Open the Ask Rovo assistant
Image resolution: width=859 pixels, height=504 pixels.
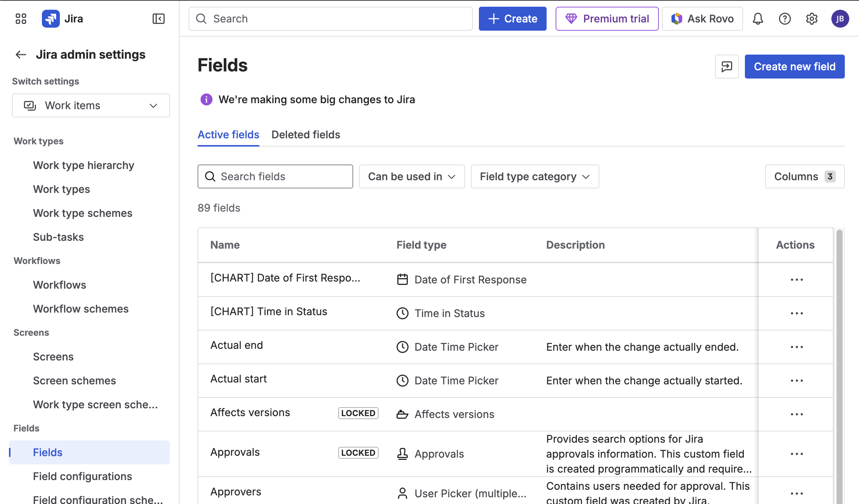pyautogui.click(x=702, y=18)
